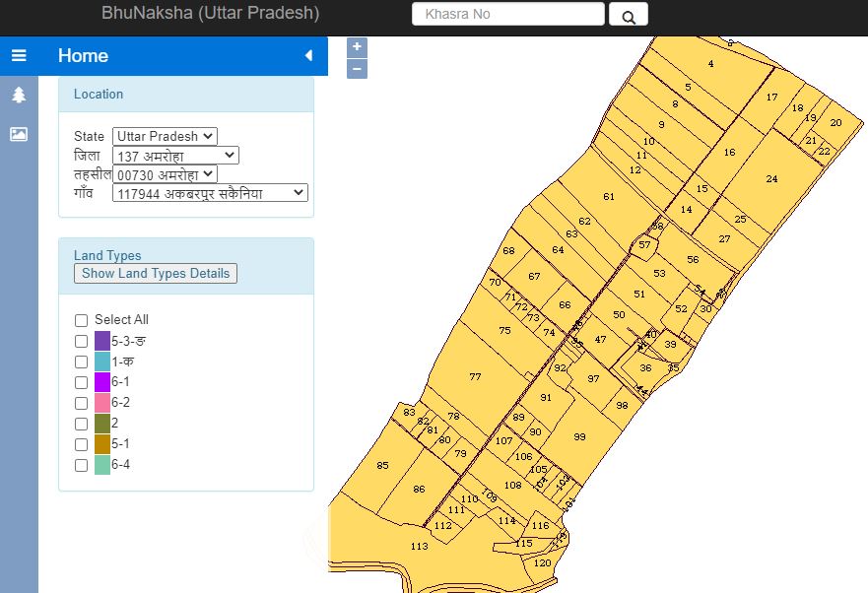Zoom out on the map with the minus icon
Viewport: 868px width, 593px height.
(357, 68)
